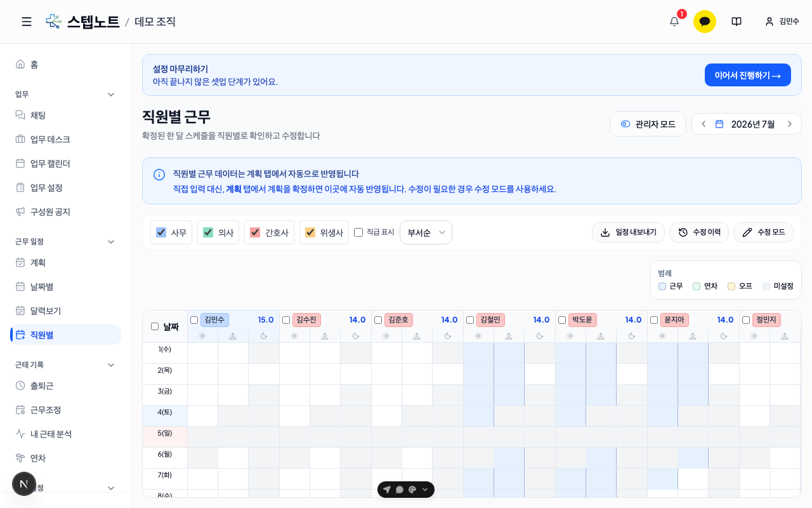Click 김민수 morning cell on 1(수)

point(203,353)
